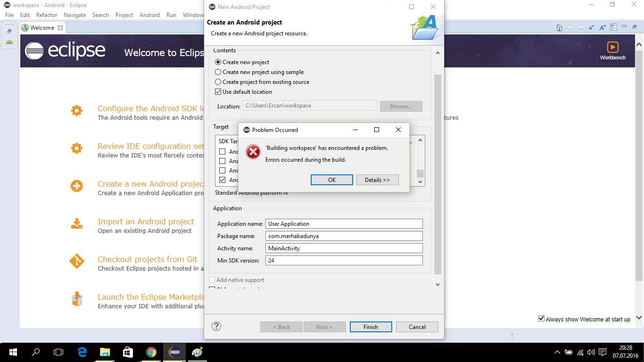
Task: Open the Project menu
Action: [124, 15]
